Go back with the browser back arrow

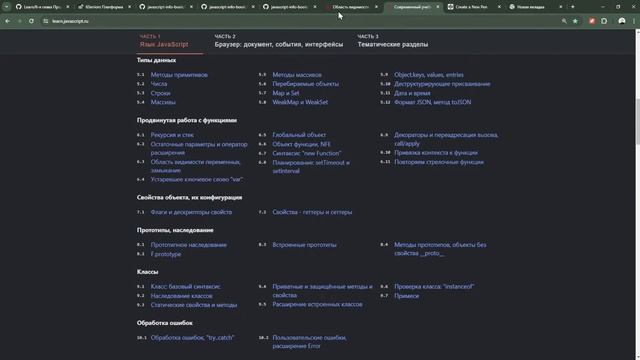[x=8, y=21]
